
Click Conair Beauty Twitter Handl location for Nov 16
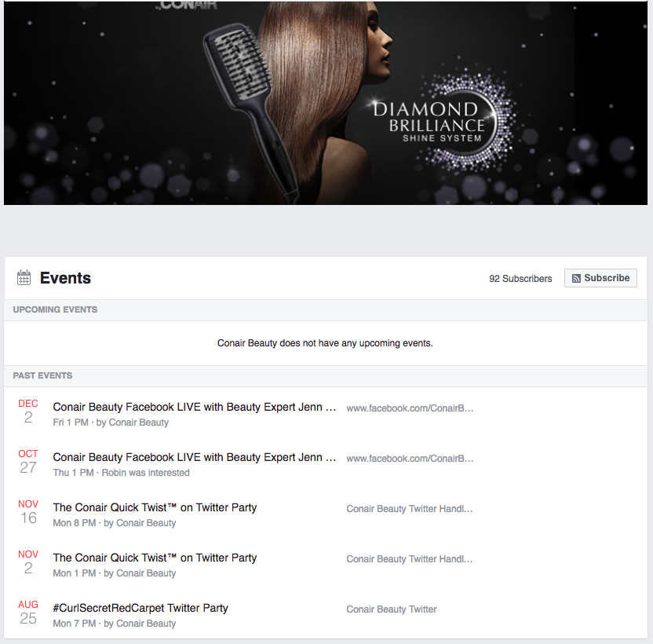click(410, 509)
